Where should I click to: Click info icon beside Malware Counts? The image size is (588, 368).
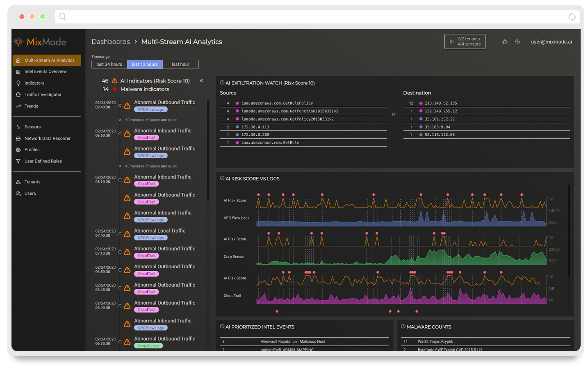click(403, 327)
